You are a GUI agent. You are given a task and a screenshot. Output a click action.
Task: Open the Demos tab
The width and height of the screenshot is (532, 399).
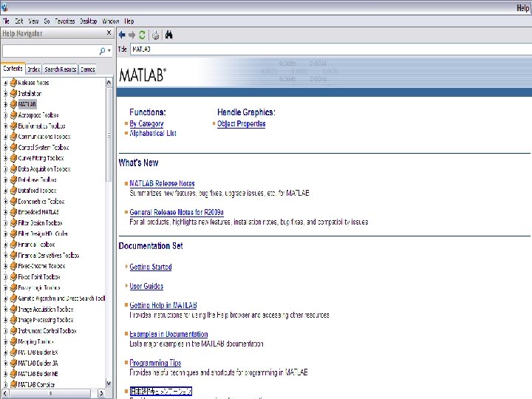pos(87,69)
